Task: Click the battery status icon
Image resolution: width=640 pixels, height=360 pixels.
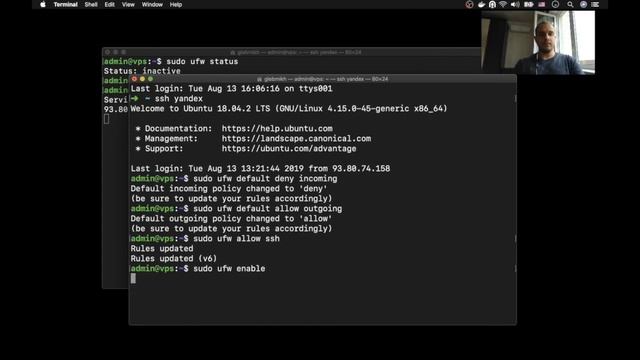Action: [x=529, y=4]
